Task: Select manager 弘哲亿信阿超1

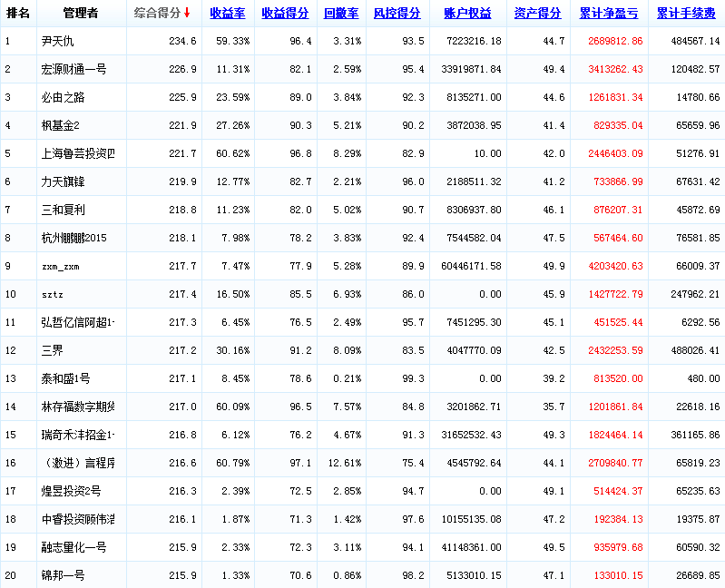Action: coord(78,322)
